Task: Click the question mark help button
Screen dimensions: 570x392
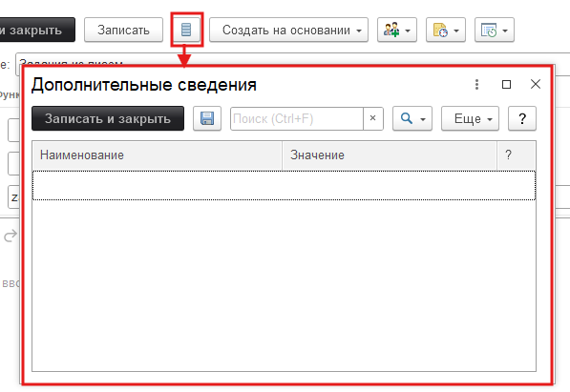Action: tap(522, 118)
